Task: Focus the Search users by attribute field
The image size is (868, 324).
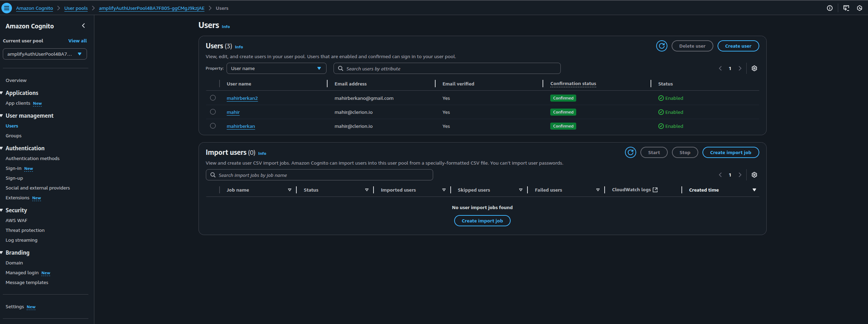Action: [x=447, y=68]
